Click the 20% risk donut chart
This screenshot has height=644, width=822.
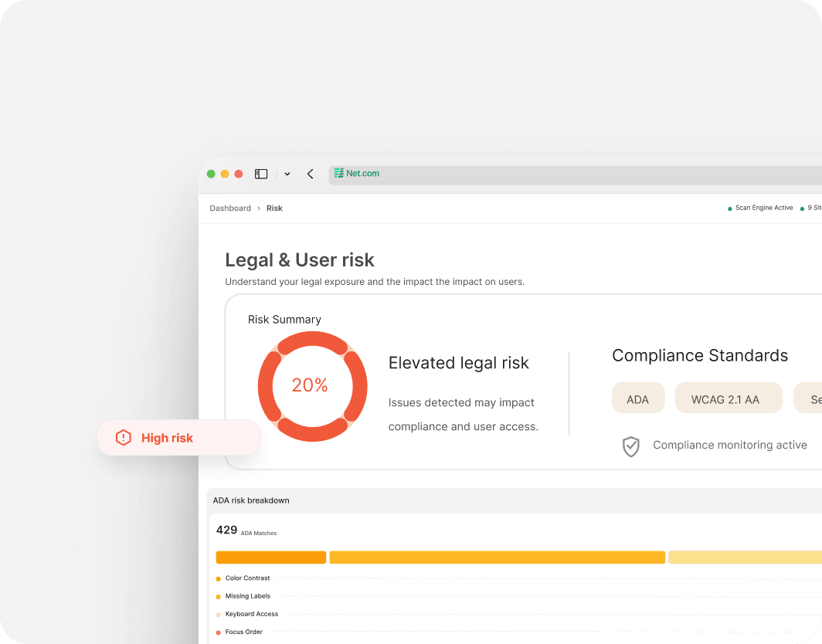(312, 386)
